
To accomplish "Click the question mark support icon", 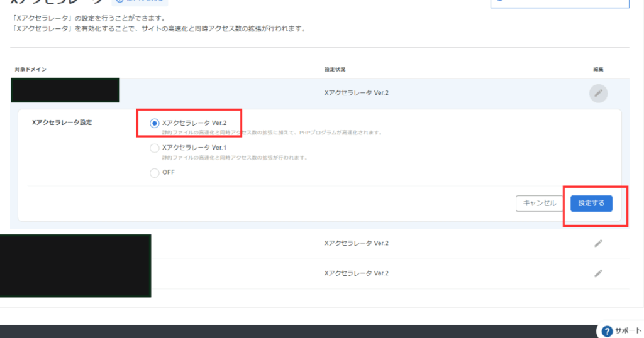I will coord(607,331).
